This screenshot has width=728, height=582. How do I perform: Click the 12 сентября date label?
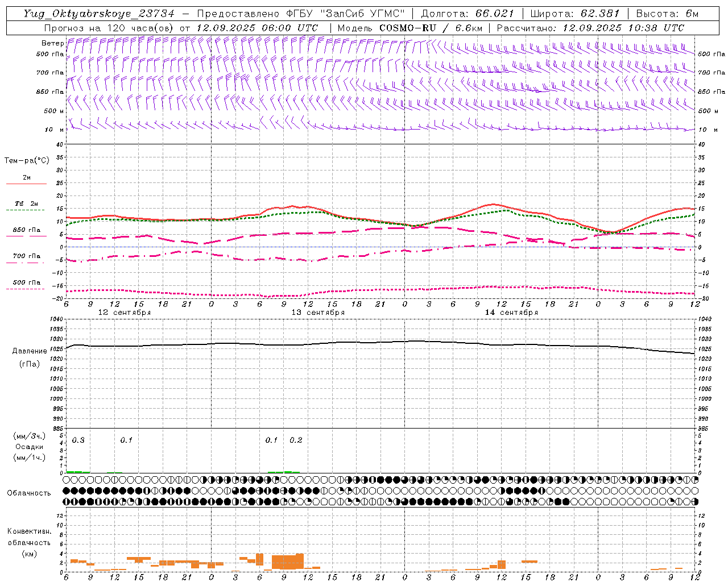(x=125, y=313)
